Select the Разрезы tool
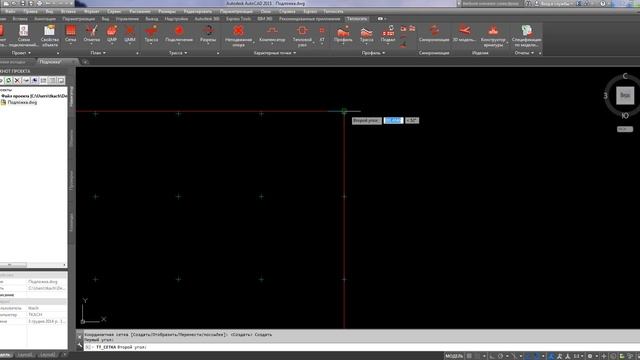 pos(208,34)
